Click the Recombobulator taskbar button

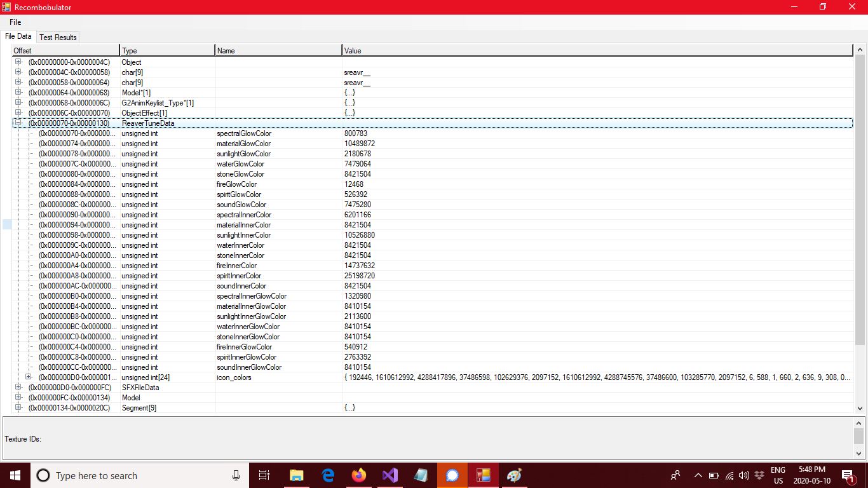point(484,475)
